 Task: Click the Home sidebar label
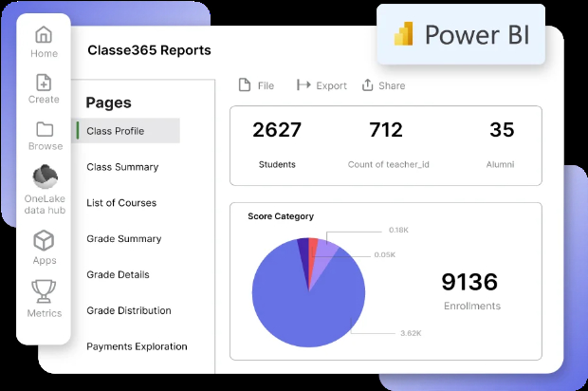pos(44,54)
